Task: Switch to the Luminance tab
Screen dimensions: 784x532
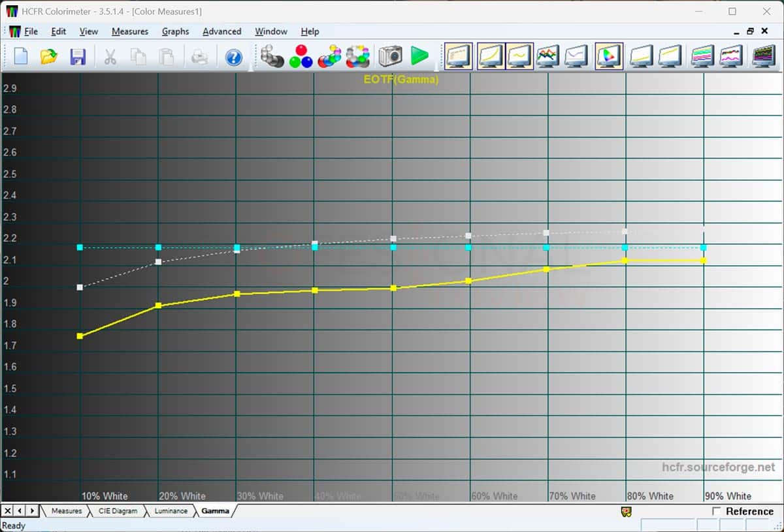Action: [x=171, y=511]
